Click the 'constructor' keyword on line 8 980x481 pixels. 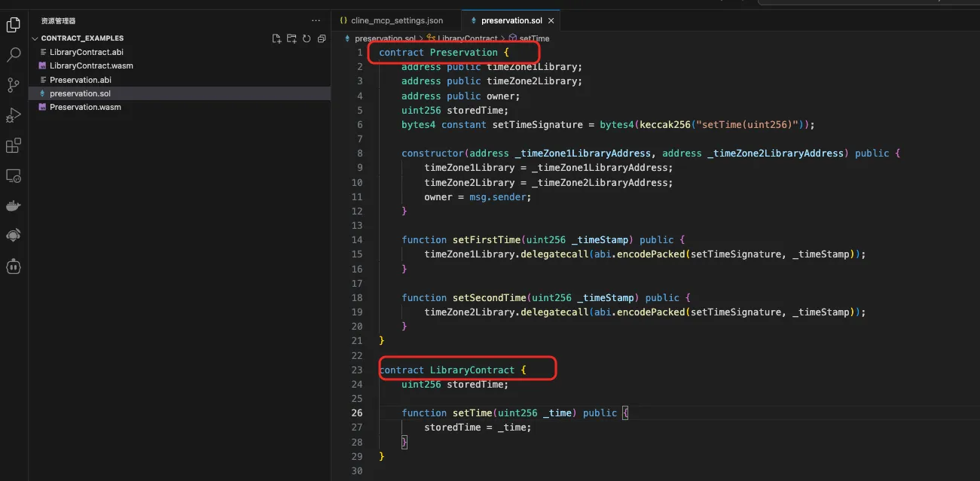coord(433,154)
